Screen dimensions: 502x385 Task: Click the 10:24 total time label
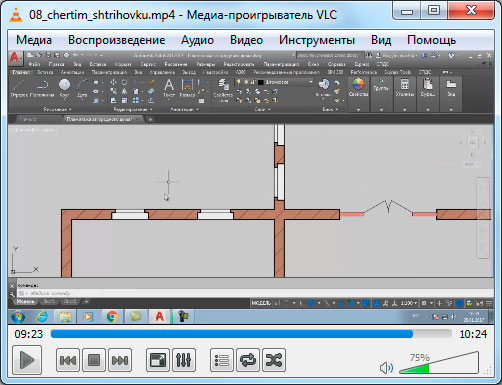point(473,334)
